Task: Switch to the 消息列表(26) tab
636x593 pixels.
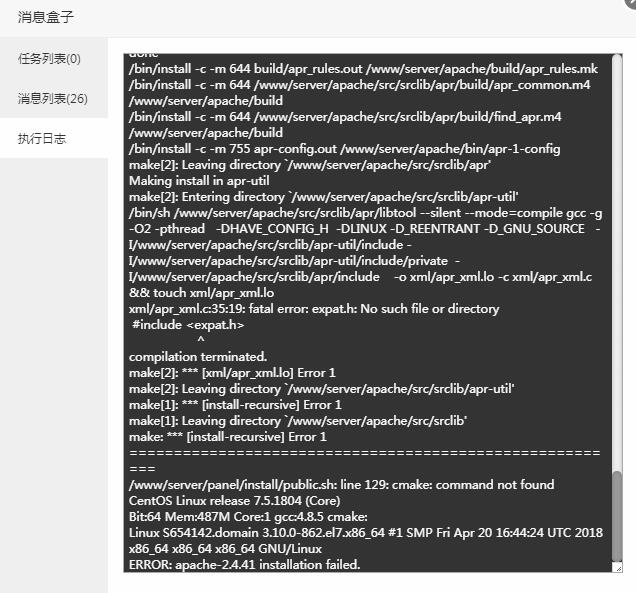Action: point(52,99)
